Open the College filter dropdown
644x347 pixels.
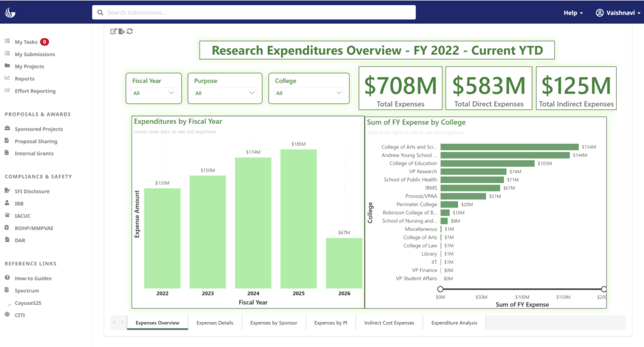click(x=309, y=93)
